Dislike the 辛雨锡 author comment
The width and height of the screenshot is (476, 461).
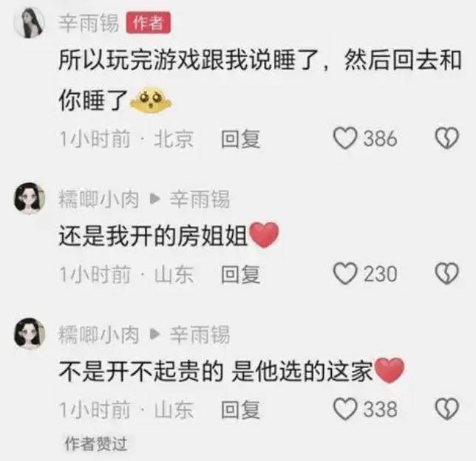pos(447,138)
